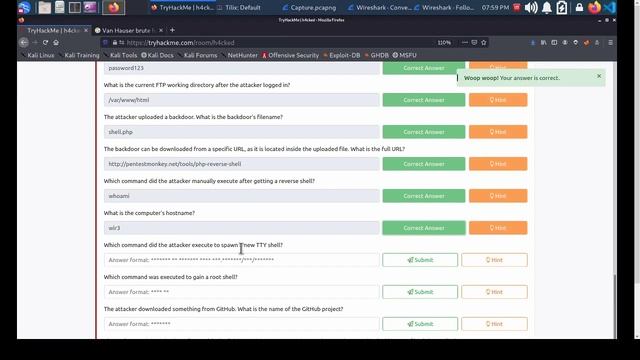The image size is (640, 360).
Task: Click the 110% zoom level indicator
Action: [x=444, y=42]
